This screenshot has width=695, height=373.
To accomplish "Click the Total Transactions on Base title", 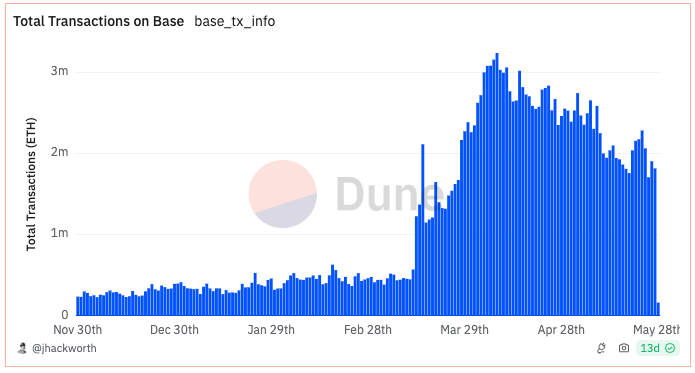I will 98,21.
